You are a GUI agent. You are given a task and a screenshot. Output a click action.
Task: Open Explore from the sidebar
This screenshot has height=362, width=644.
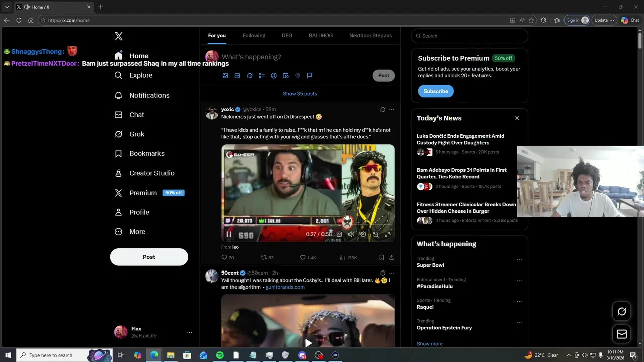(x=133, y=75)
